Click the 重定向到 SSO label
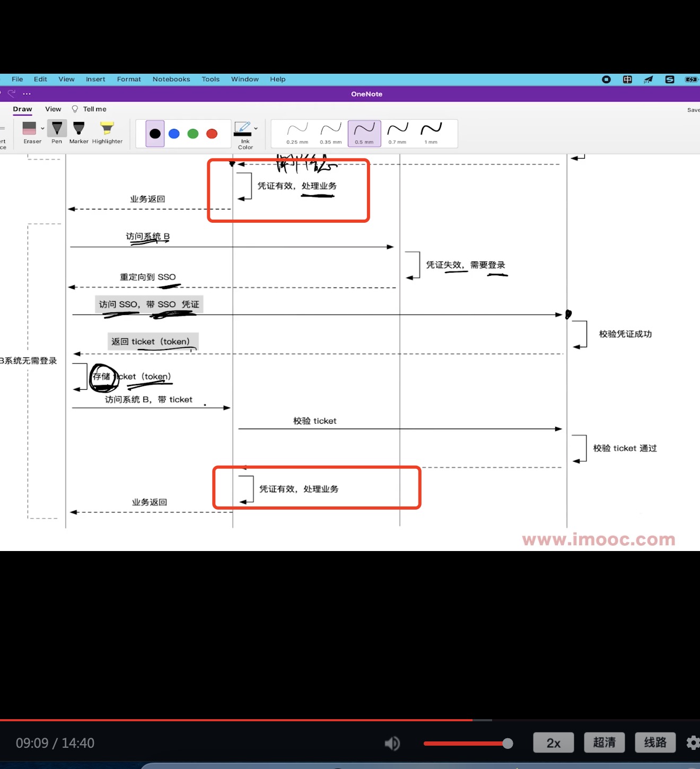 coord(148,277)
